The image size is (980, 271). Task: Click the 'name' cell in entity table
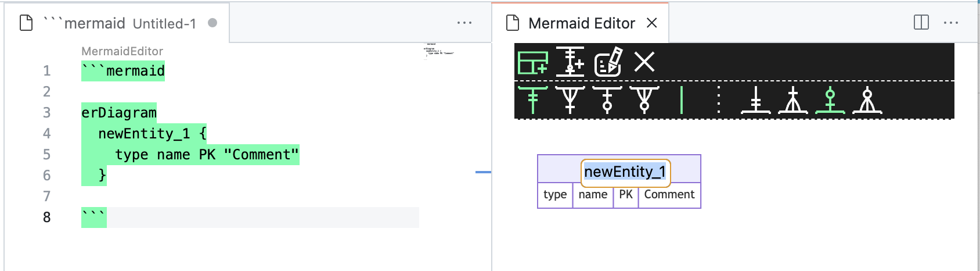click(x=593, y=195)
